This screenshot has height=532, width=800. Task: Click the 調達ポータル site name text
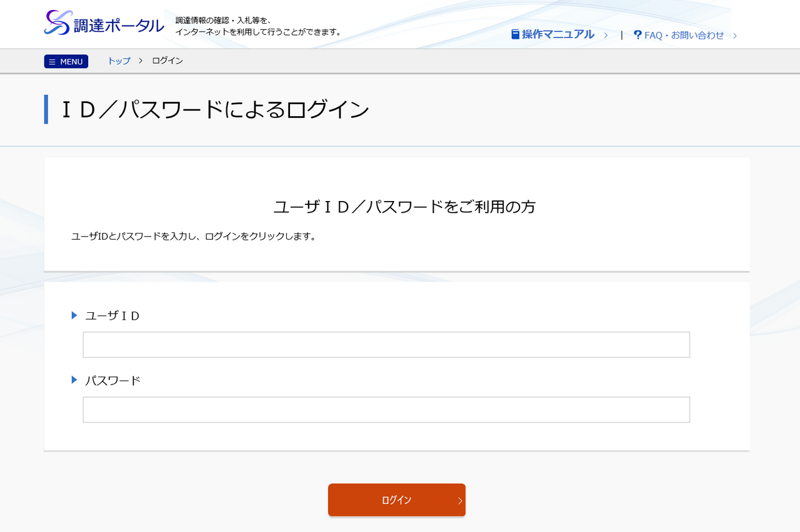point(120,26)
